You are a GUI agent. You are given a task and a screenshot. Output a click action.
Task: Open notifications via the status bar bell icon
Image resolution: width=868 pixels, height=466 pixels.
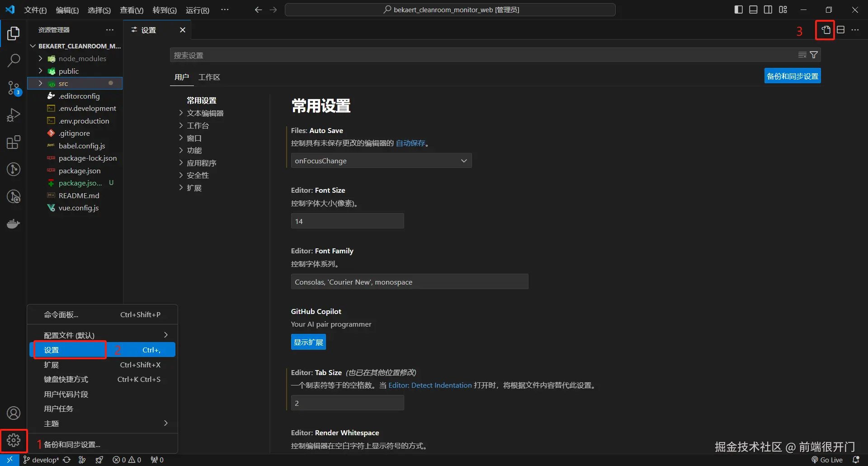point(856,460)
